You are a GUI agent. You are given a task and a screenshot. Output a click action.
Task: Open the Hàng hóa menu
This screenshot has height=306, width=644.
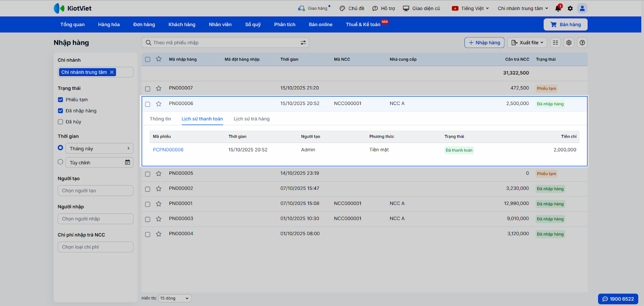[109, 25]
